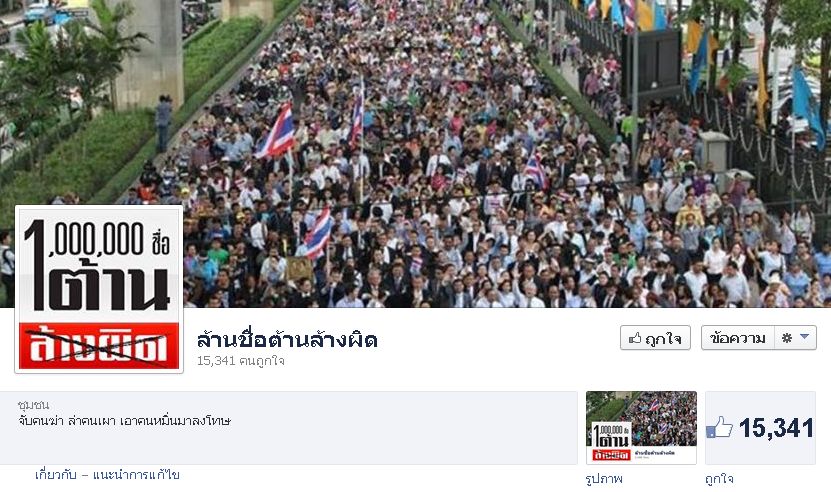
Task: Open the รูปภาพ photos thumbnail
Action: [x=641, y=428]
